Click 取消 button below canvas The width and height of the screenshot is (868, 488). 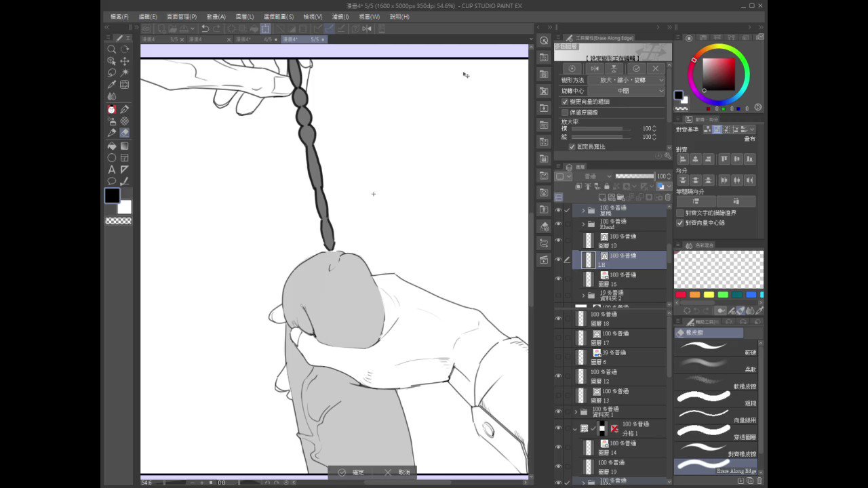(397, 472)
